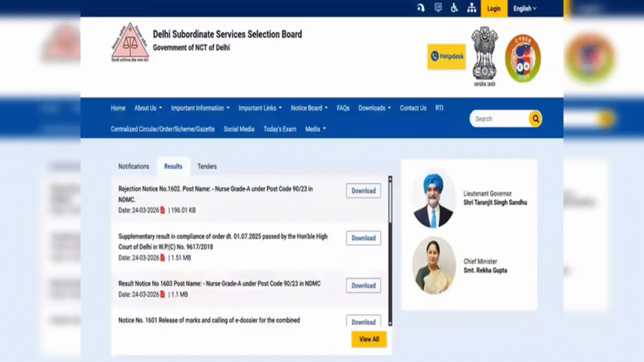Image resolution: width=644 pixels, height=362 pixels.
Task: Expand the About Us dropdown
Action: (x=148, y=107)
